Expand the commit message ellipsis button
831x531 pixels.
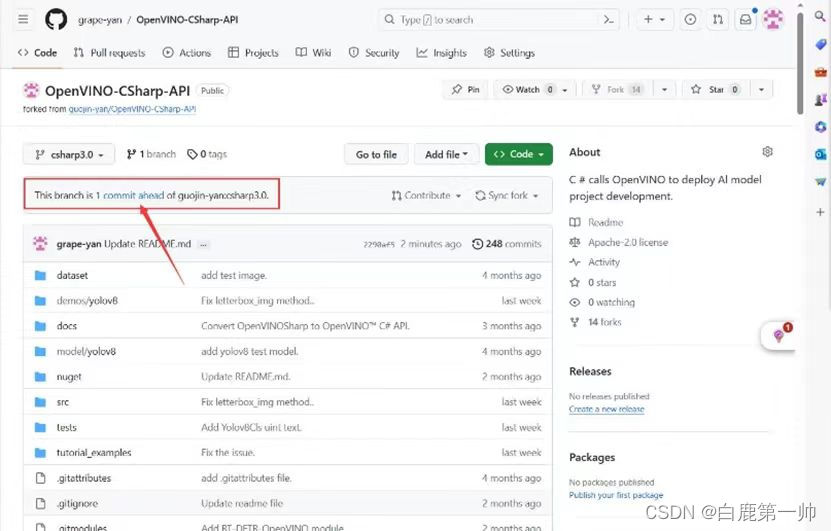(x=203, y=244)
